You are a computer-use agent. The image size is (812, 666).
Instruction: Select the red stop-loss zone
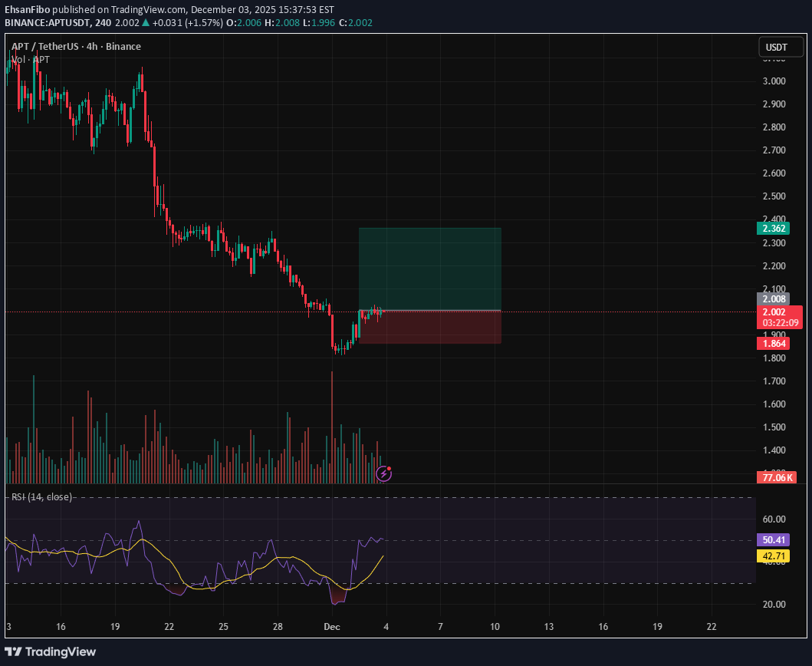429,327
